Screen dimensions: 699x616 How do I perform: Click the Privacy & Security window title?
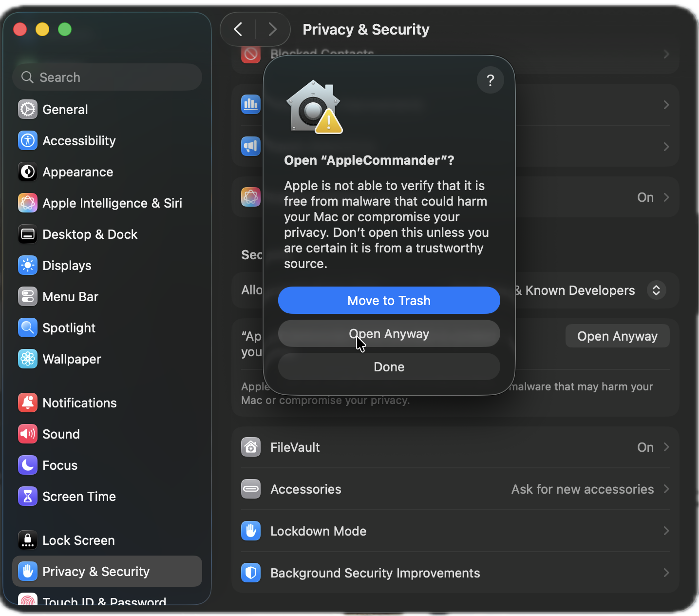pyautogui.click(x=366, y=29)
